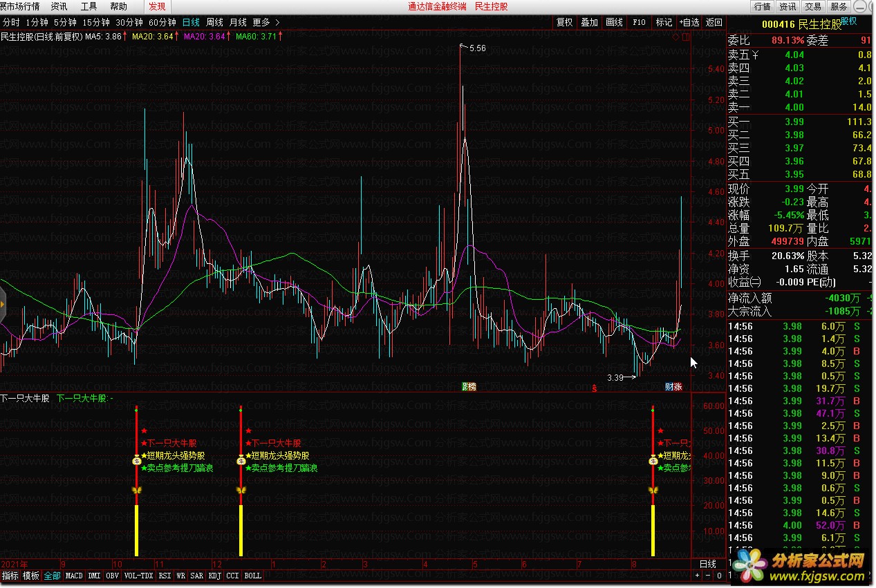This screenshot has height=588, width=876.
Task: Open the 工具 menu
Action: (88, 6)
